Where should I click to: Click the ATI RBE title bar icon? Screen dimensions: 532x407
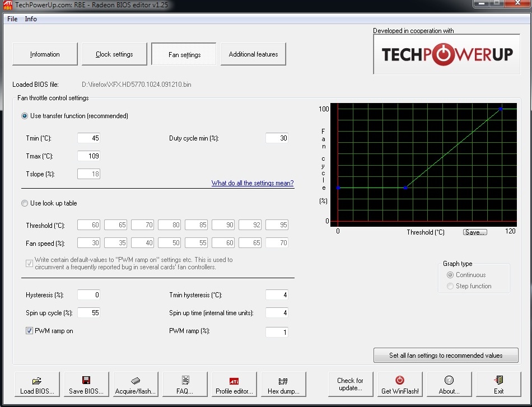click(7, 4)
